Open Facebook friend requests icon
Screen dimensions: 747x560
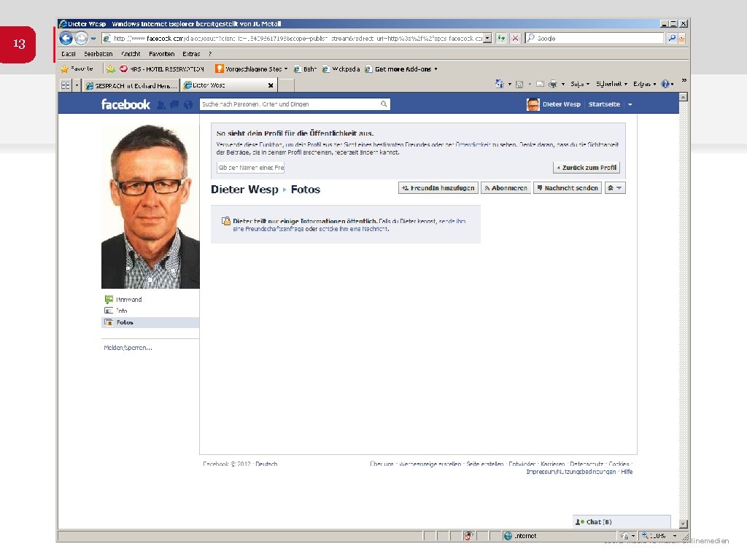[161, 105]
